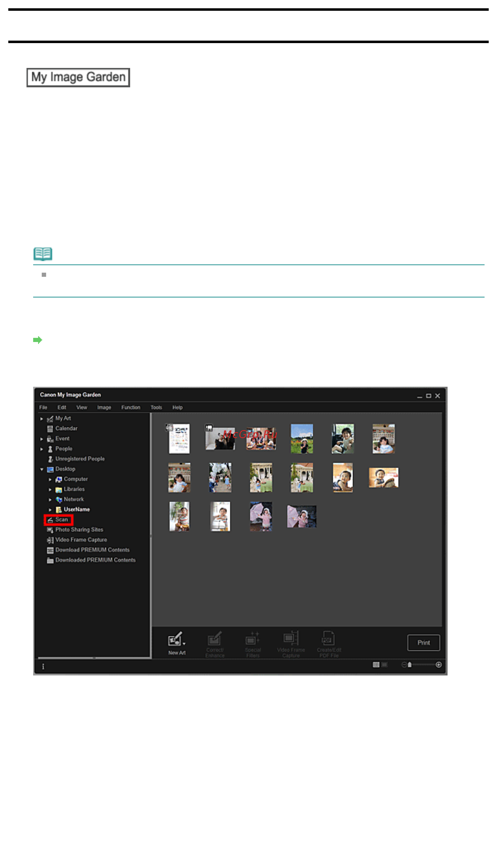Viewport: 497px width, 868px height.
Task: Click the Desktop folder icon
Action: [x=50, y=469]
